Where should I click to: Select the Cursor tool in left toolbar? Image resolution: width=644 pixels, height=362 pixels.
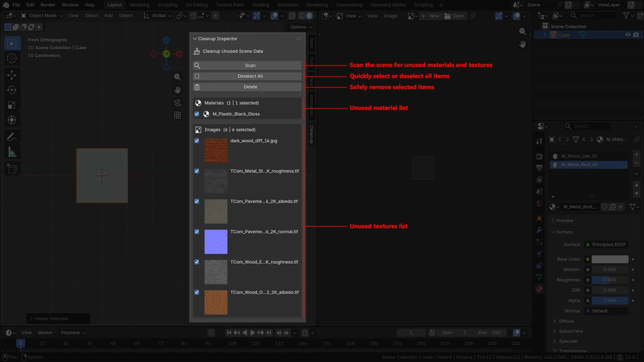tap(12, 58)
